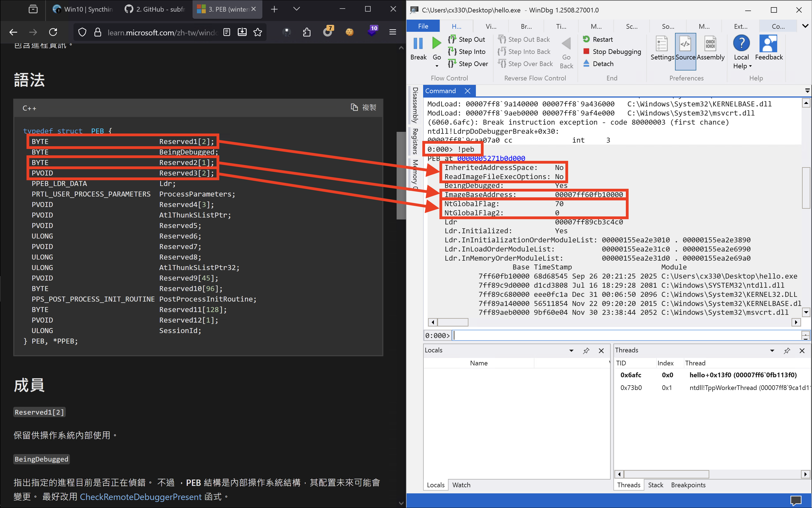The image size is (812, 508).
Task: Open Threads panel dropdown arrow
Action: pyautogui.click(x=772, y=350)
